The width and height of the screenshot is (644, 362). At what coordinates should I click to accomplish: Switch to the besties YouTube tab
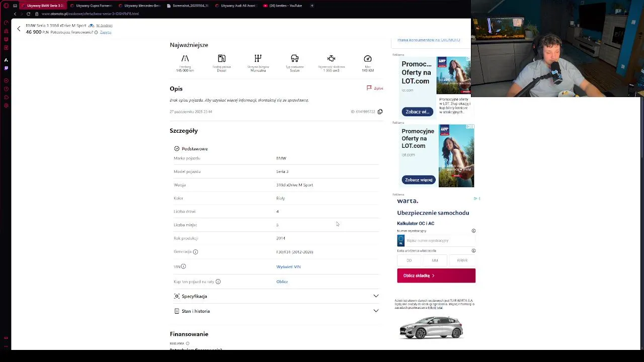point(283,6)
